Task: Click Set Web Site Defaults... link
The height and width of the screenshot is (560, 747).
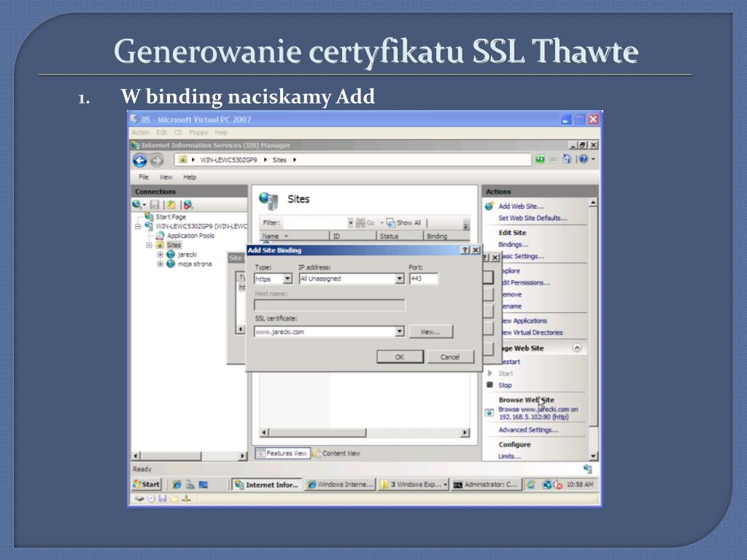Action: click(x=533, y=217)
